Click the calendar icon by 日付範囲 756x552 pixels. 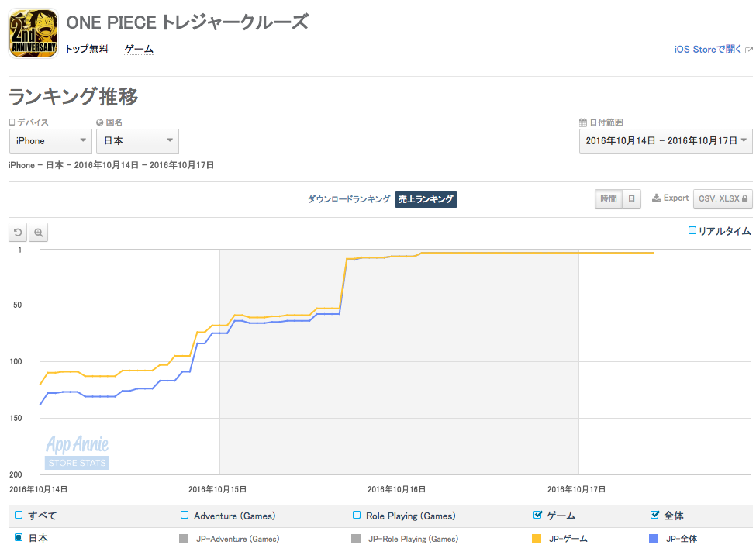click(583, 122)
